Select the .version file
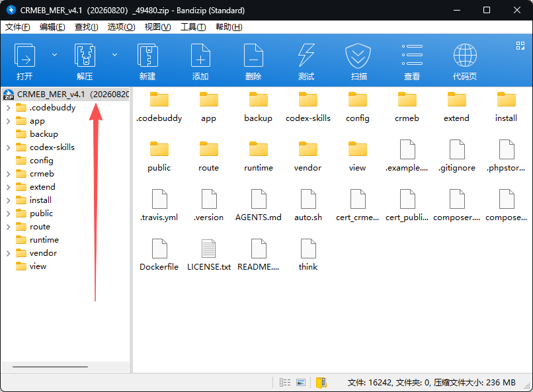 tap(209, 206)
